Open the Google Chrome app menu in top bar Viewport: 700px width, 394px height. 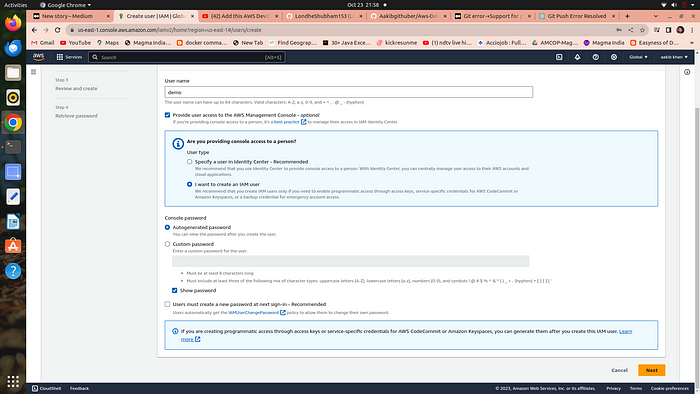pyautogui.click(x=66, y=5)
